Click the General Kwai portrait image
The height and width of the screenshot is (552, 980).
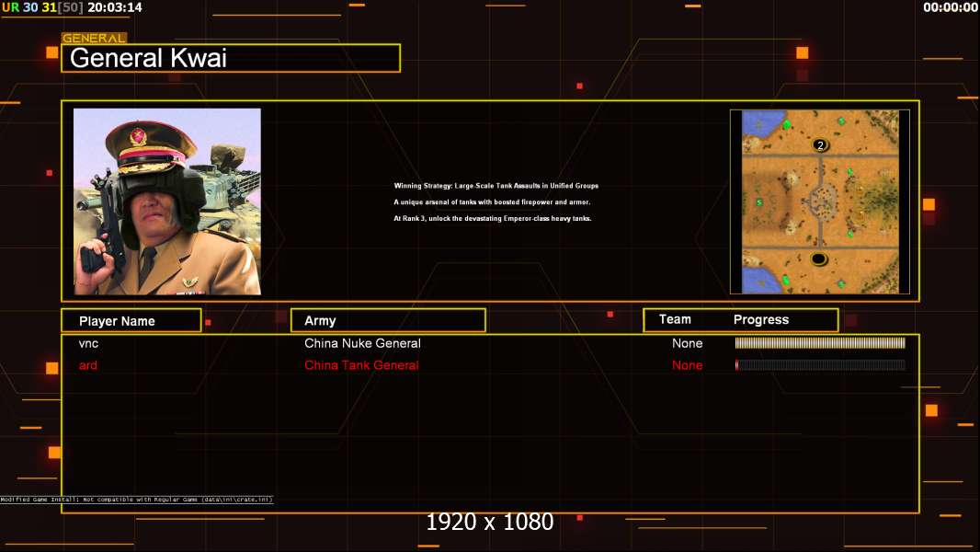point(167,201)
